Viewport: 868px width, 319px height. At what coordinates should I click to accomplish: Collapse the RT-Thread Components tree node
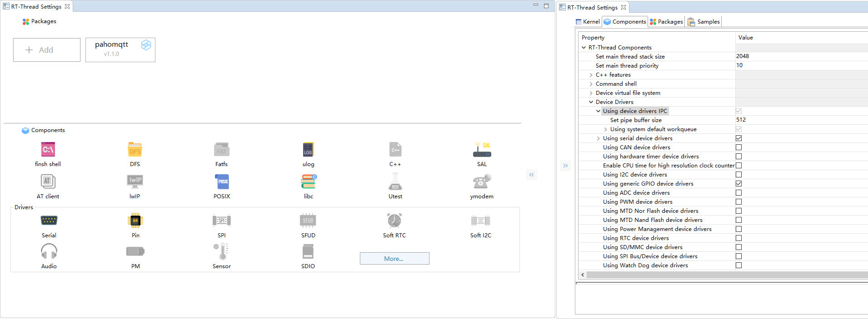click(584, 47)
